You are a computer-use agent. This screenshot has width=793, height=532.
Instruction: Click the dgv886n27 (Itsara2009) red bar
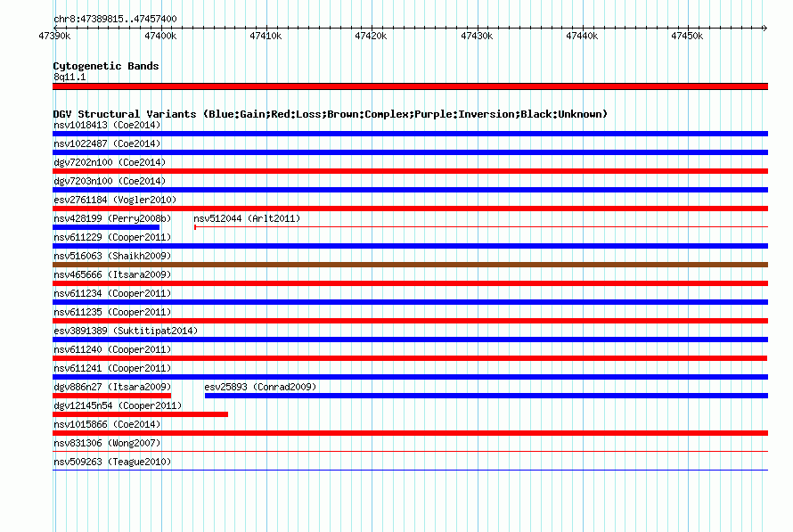(111, 396)
